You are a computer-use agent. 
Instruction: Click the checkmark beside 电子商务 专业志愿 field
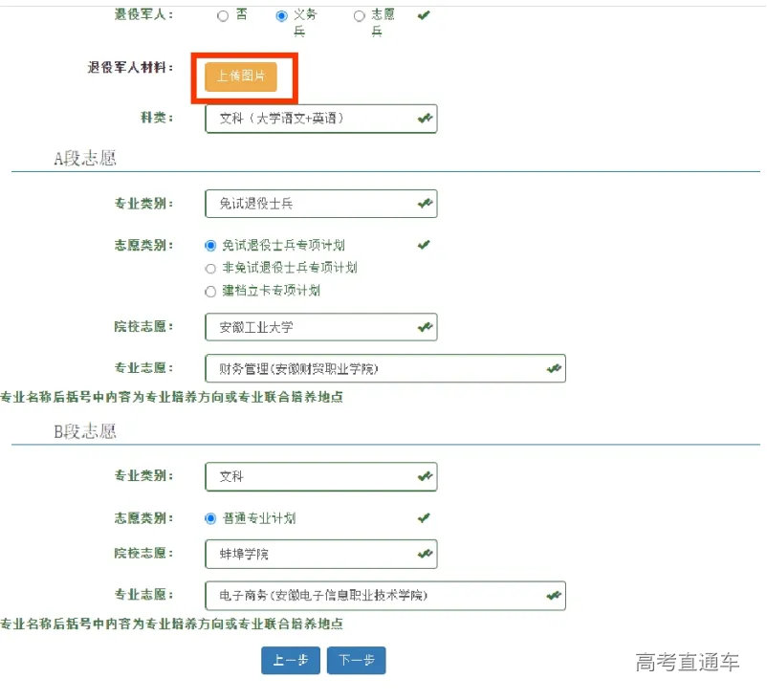pyautogui.click(x=553, y=595)
